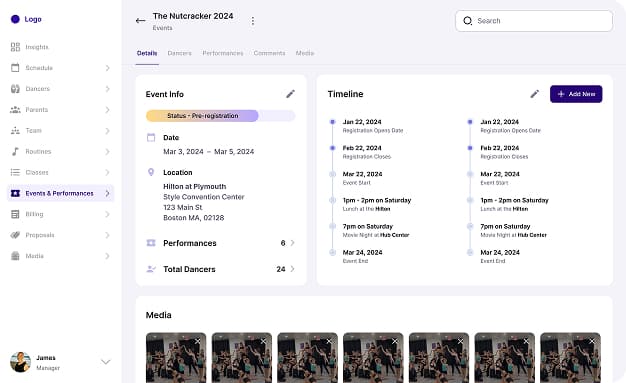Click the left-column Feb 22, 2024 timeline marker
The width and height of the screenshot is (626, 383).
coord(333,148)
